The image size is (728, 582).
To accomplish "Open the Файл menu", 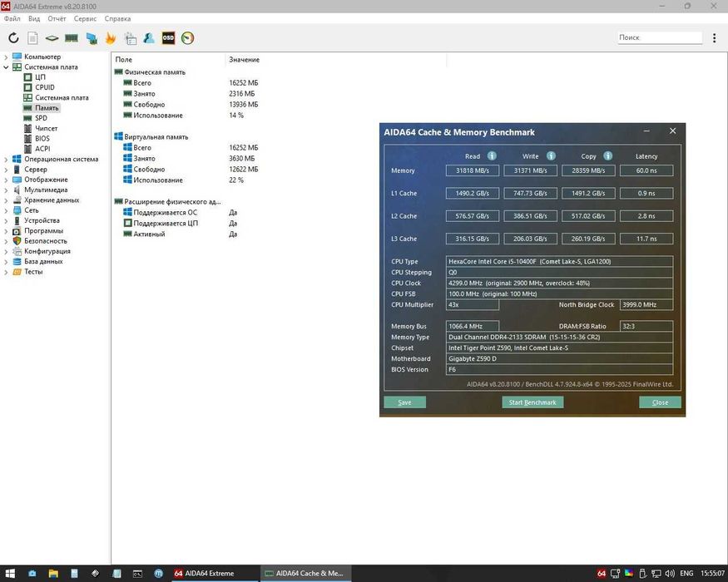I will [x=12, y=18].
